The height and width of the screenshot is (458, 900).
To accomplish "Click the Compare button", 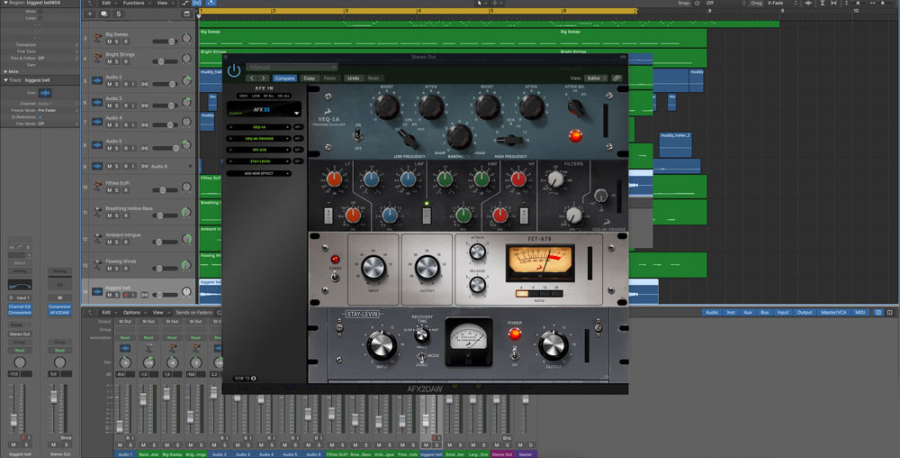I will 284,78.
